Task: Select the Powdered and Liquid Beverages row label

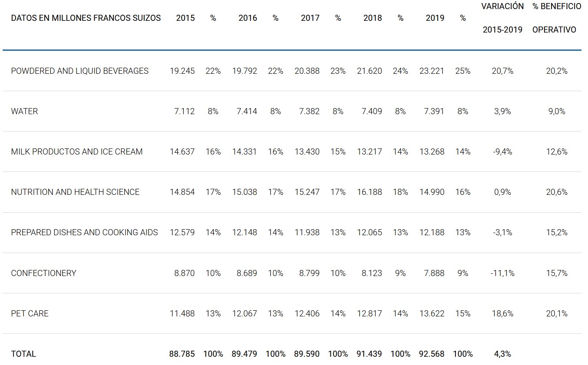Action: [80, 71]
